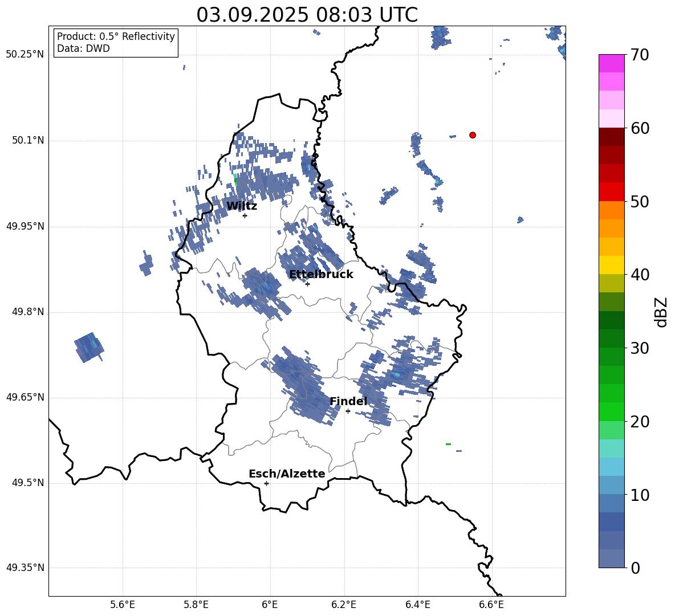Click the 49.65°N latitude label
Image resolution: width=675 pixels, height=616 pixels.
pyautogui.click(x=25, y=397)
